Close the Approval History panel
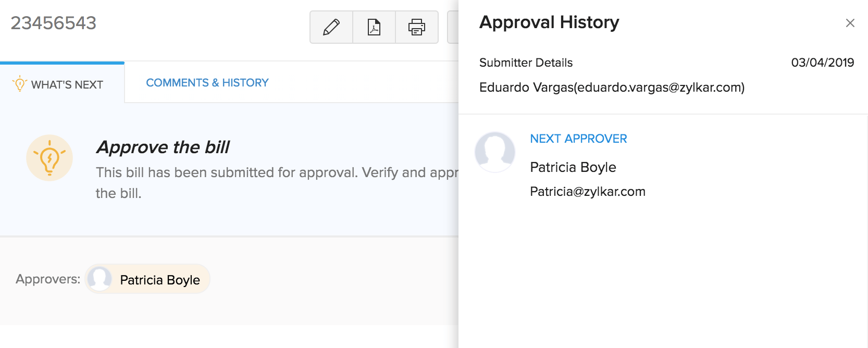 [x=850, y=23]
